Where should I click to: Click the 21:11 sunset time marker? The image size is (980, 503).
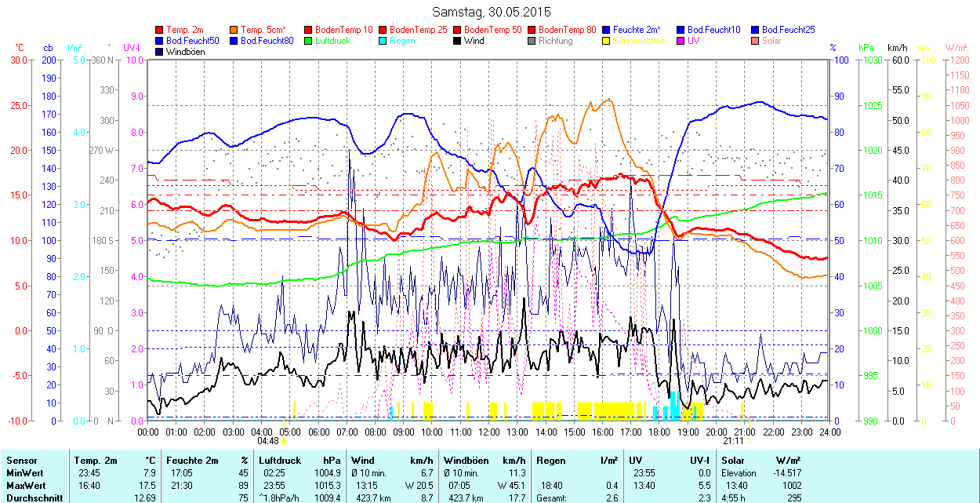(x=732, y=441)
